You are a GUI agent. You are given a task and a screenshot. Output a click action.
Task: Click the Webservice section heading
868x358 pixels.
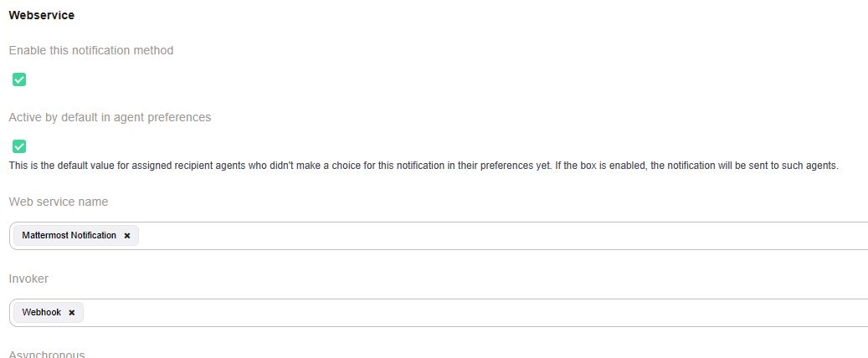[x=42, y=15]
